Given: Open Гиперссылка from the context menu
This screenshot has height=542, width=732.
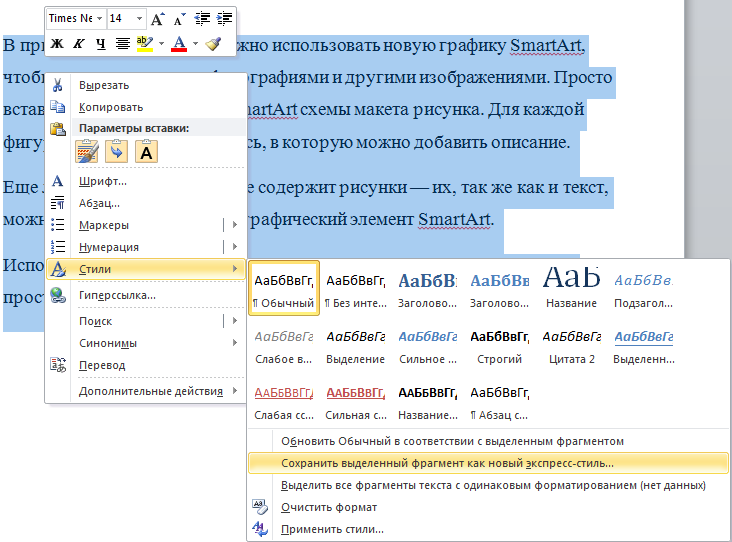Looking at the screenshot, I should (118, 295).
